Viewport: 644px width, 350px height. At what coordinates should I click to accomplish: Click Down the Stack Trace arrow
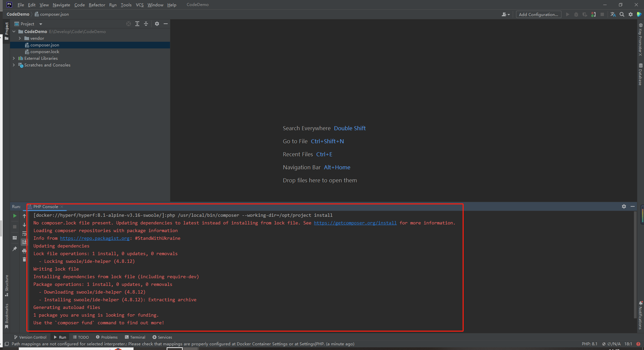point(24,225)
